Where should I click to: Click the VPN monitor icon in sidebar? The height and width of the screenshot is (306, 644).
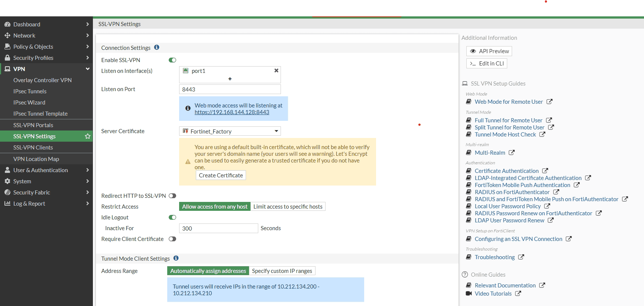[x=7, y=69]
